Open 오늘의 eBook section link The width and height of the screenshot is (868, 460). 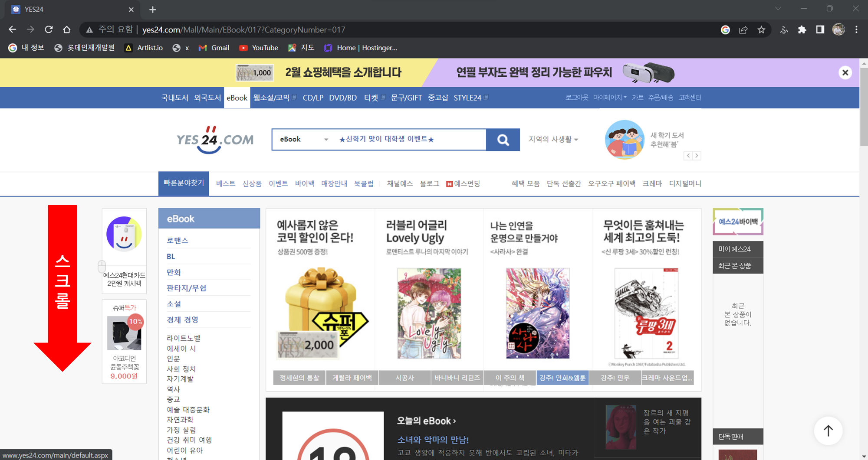[426, 421]
